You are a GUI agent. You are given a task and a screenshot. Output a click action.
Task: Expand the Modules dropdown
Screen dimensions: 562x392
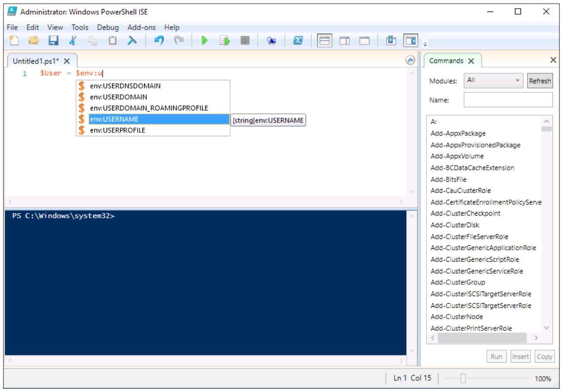(x=494, y=81)
